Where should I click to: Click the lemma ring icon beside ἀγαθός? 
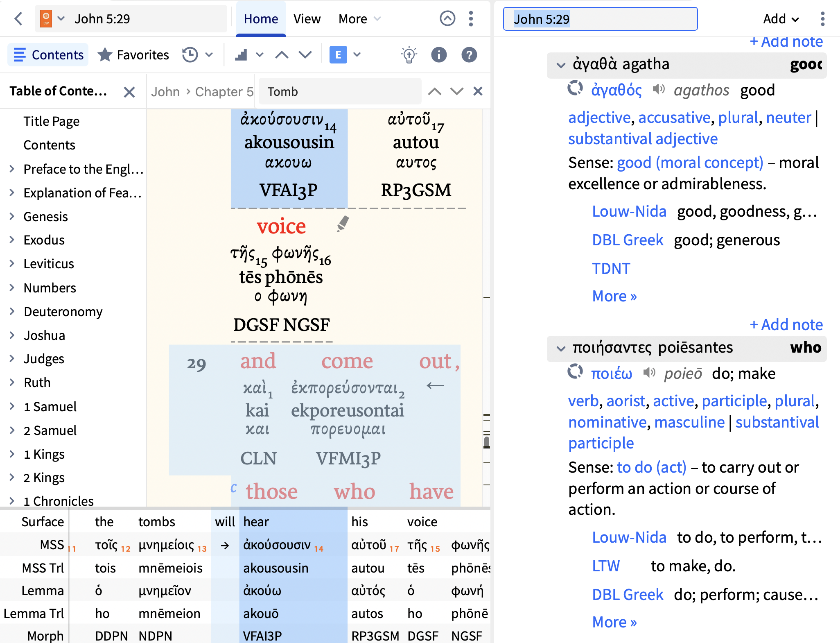coord(575,88)
